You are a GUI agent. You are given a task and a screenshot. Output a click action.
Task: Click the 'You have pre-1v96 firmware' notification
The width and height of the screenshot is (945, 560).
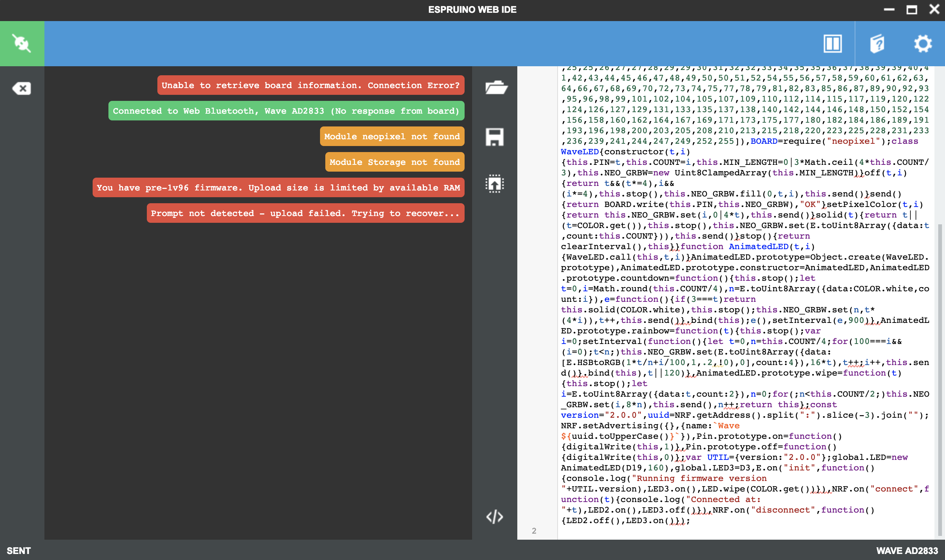[278, 187]
